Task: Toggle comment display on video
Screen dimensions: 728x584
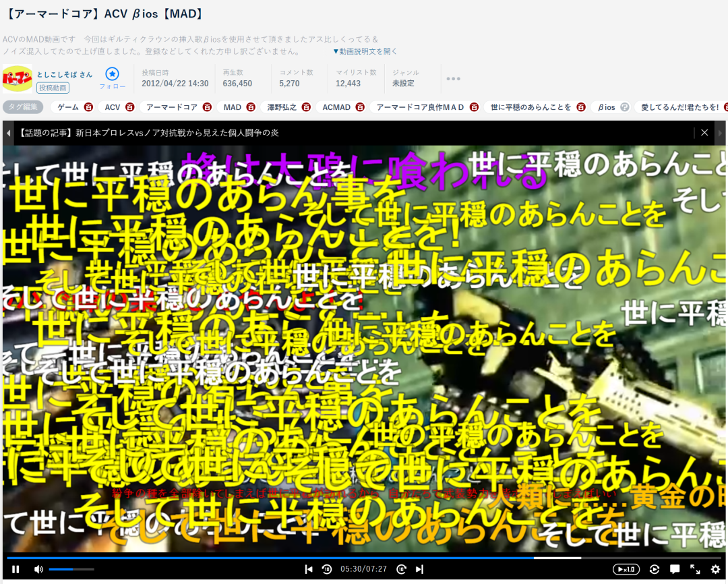Action: (x=675, y=569)
